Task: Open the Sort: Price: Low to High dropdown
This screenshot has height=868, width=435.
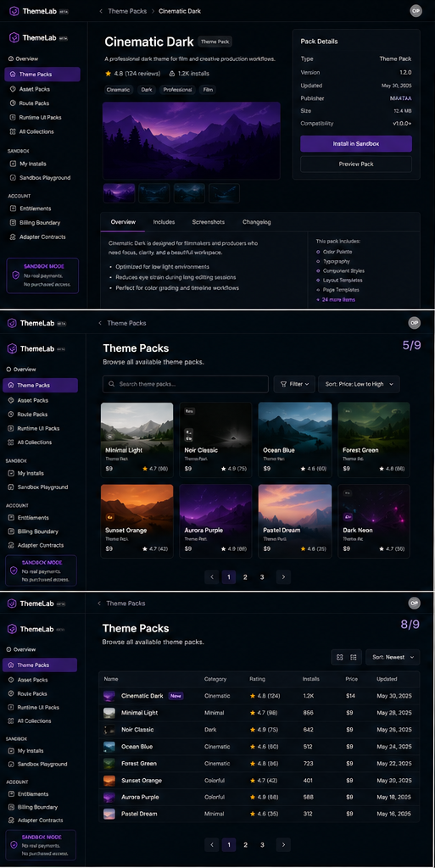Action: point(359,384)
